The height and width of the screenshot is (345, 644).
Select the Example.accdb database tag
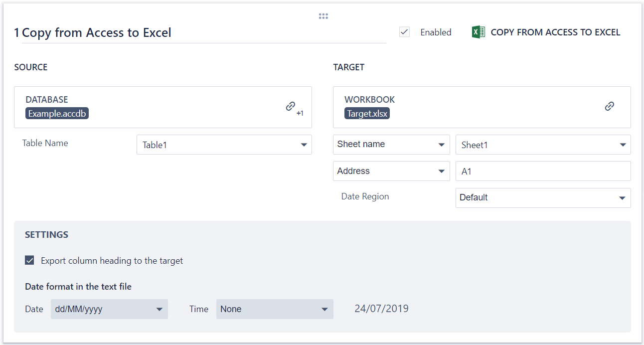pos(57,114)
